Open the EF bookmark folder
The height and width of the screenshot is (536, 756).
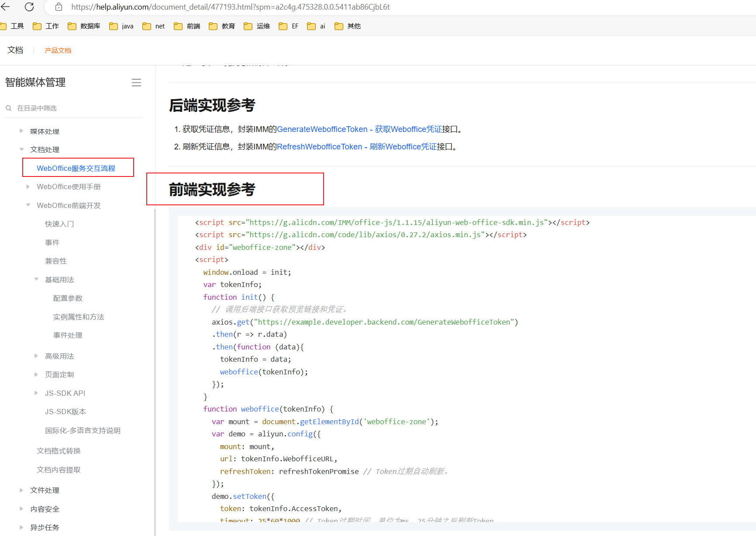pyautogui.click(x=289, y=26)
